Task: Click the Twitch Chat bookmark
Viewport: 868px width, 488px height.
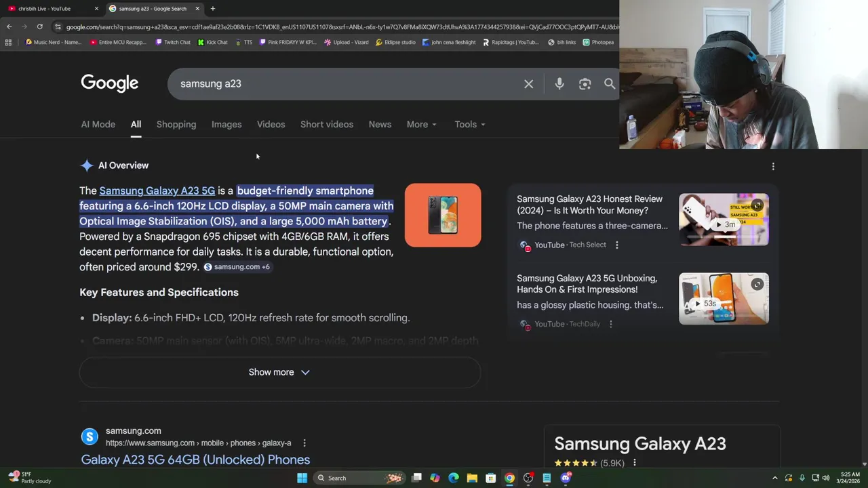Action: 173,42
